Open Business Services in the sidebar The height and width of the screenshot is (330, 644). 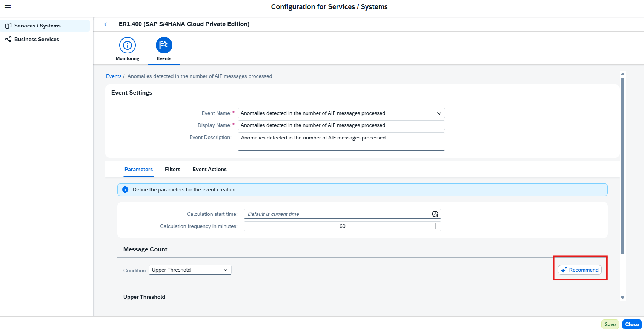[x=37, y=39]
